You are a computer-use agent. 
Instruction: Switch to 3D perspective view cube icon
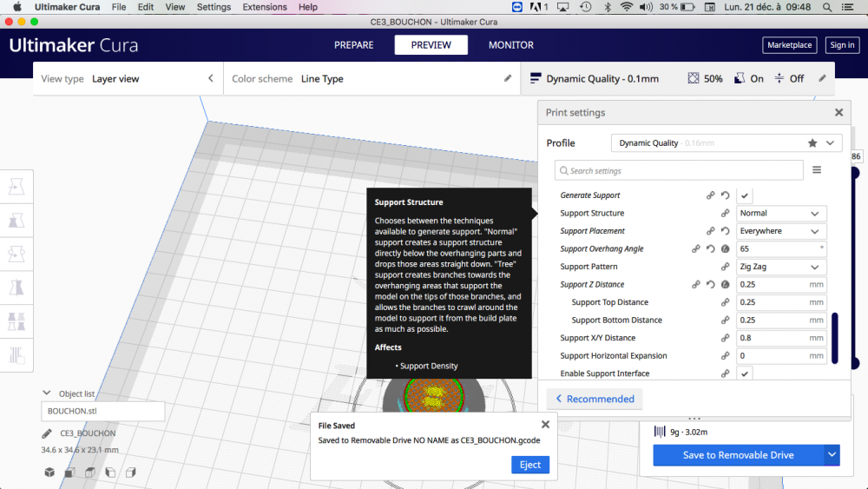pyautogui.click(x=49, y=472)
